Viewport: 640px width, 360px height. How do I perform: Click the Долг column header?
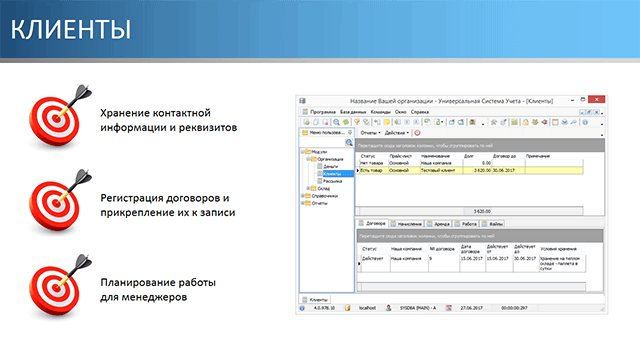click(x=469, y=156)
